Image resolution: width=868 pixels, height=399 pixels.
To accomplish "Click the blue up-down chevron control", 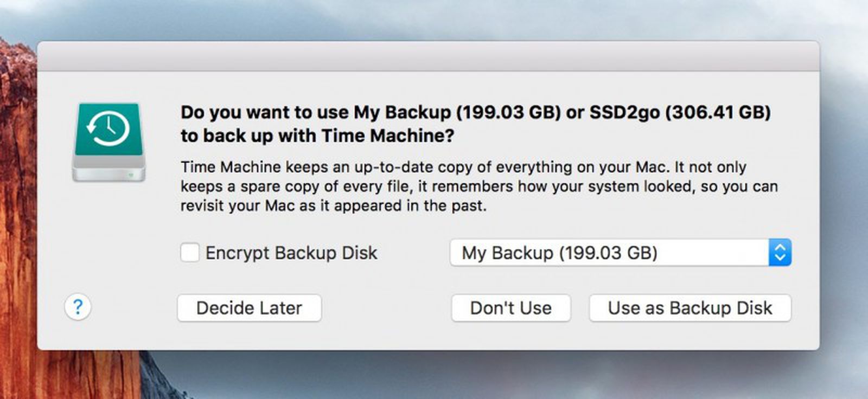I will [780, 252].
